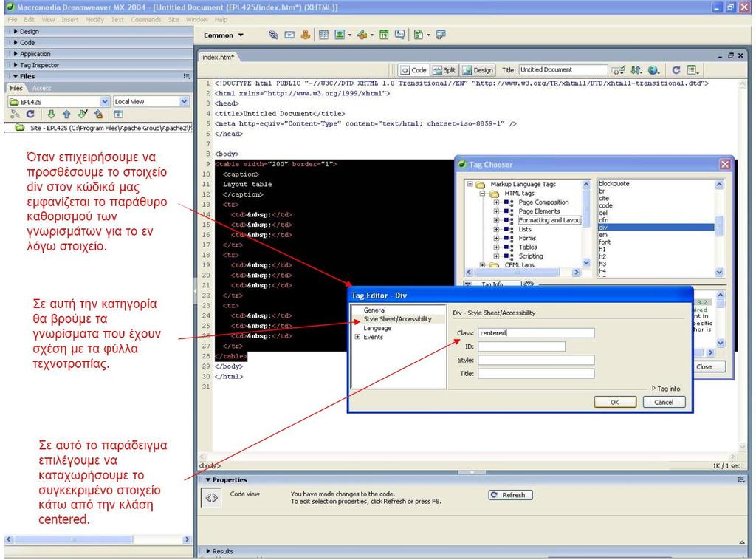Click the Class field containing "centered"
The width and height of the screenshot is (756, 560).
click(x=536, y=333)
